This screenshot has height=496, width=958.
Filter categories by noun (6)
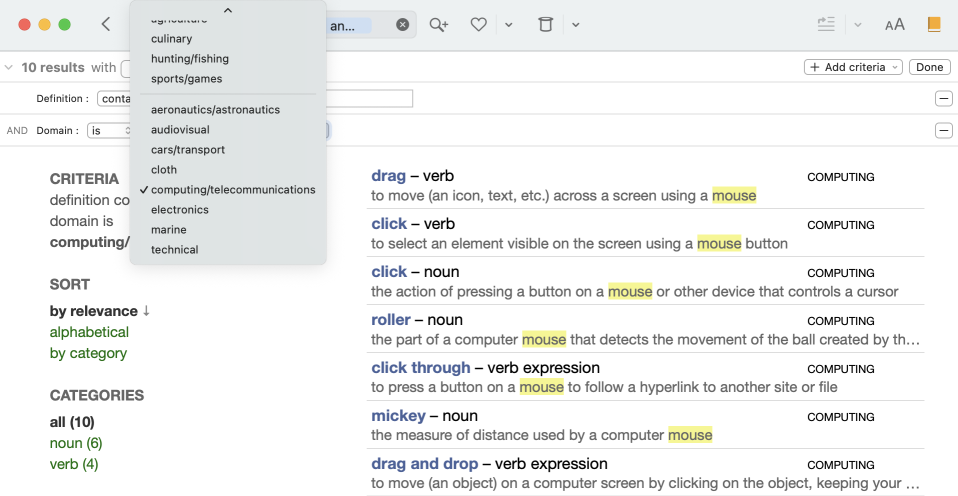coord(76,443)
